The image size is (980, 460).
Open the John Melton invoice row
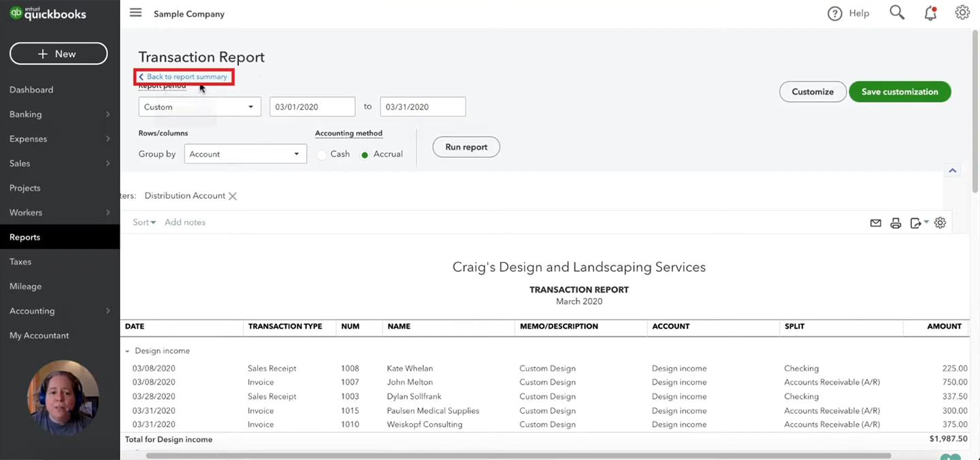click(545, 382)
